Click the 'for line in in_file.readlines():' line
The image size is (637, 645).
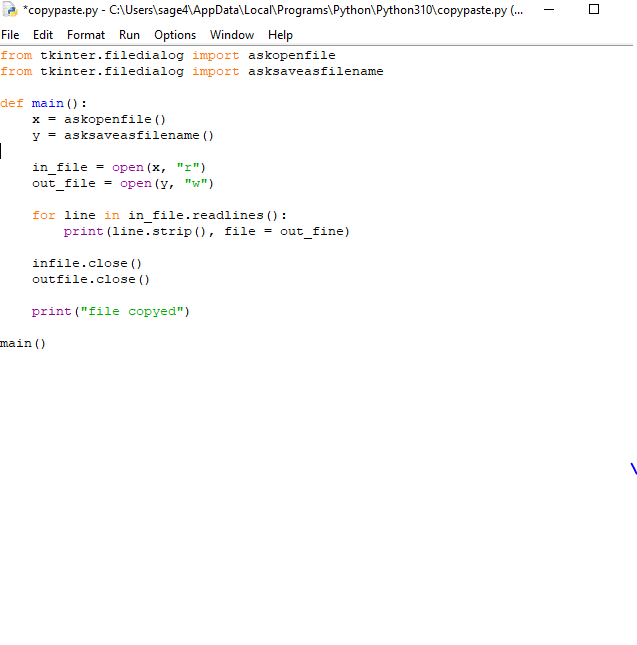[159, 215]
